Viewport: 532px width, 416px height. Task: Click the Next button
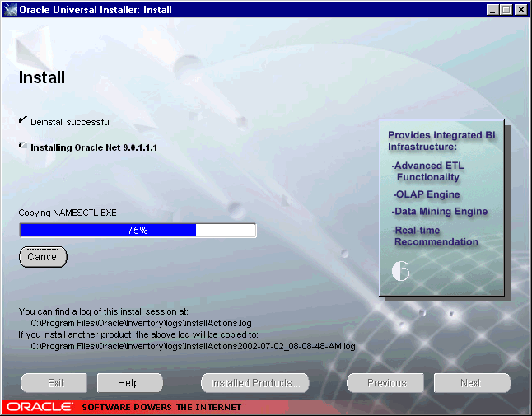tap(472, 383)
